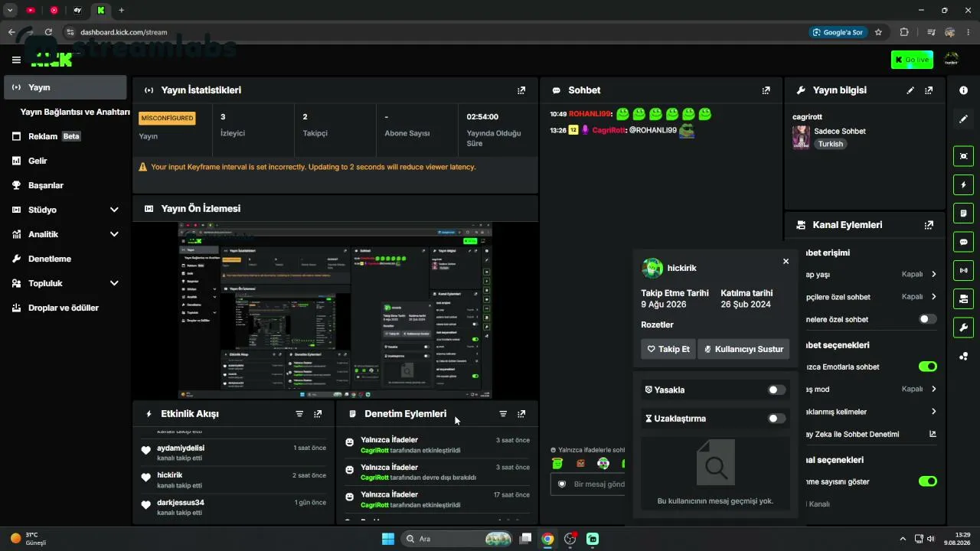Edit stream info with pencil icon
Screen dimensions: 980x551
pos(910,90)
